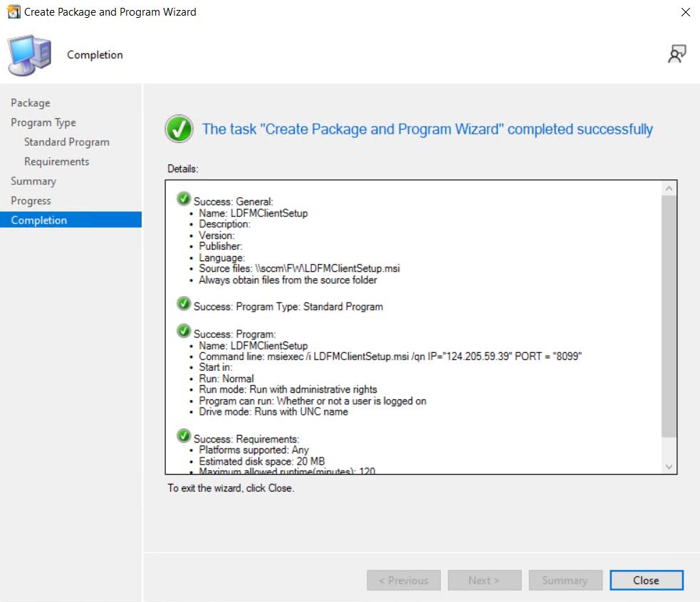Screen dimensions: 700x602
Task: Click the large green success checkmark
Action: click(179, 130)
